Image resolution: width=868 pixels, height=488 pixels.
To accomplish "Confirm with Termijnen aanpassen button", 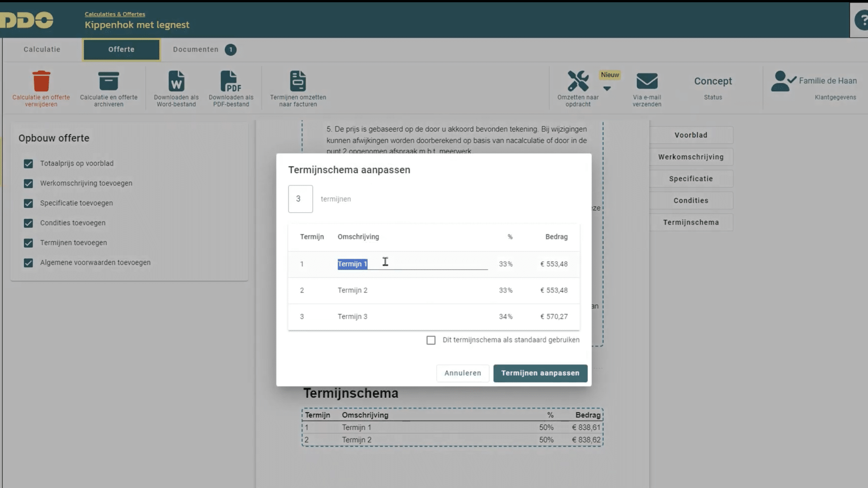I will (540, 373).
